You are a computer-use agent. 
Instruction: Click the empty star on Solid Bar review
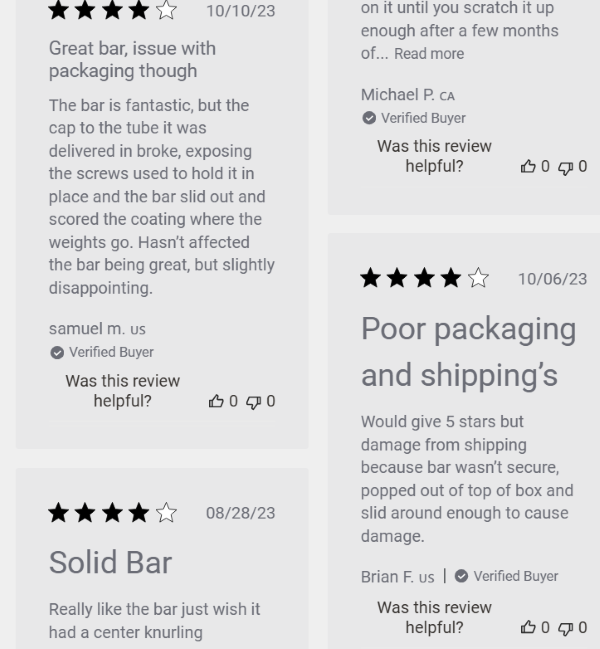(166, 512)
